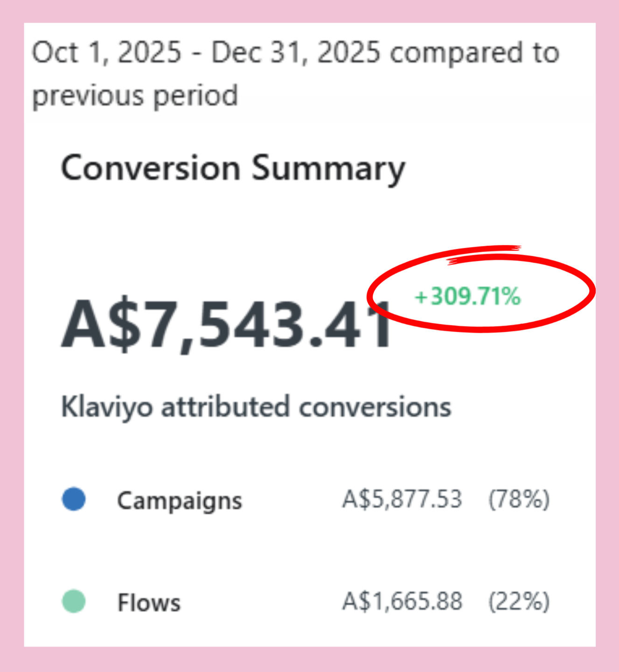Open the previous period comparison text
This screenshot has height=672, width=619.
click(x=135, y=96)
